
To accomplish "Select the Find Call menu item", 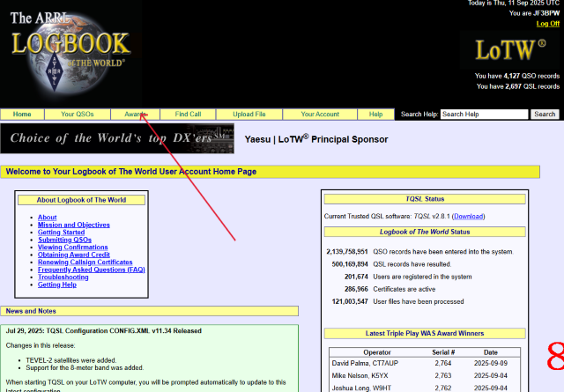I will point(188,115).
